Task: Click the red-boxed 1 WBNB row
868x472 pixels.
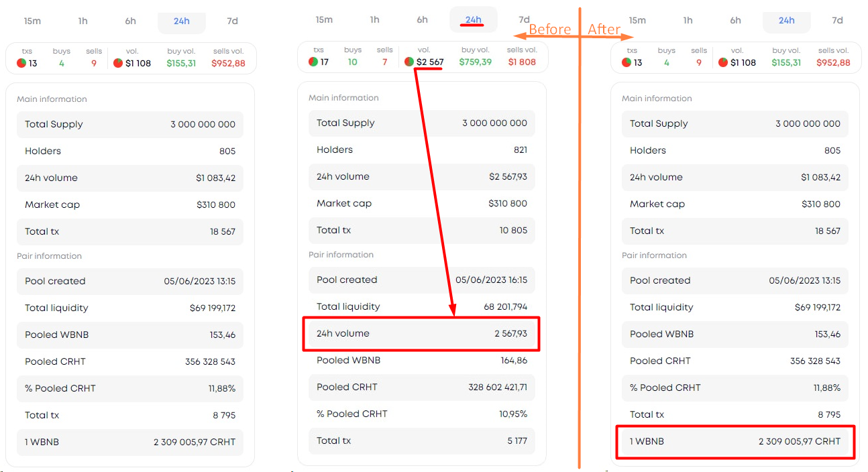Action: point(735,441)
